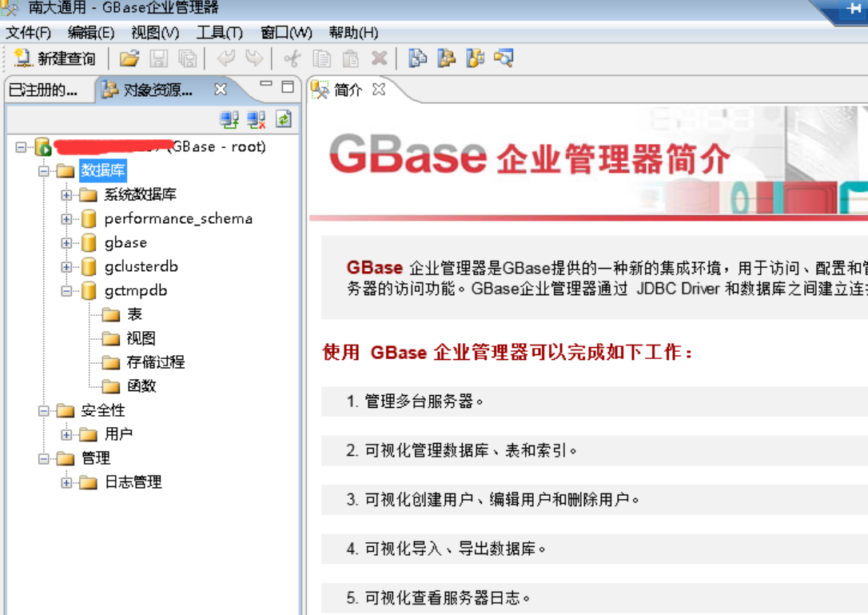Viewport: 868px width, 615px height.
Task: Open file with the folder toolbar icon
Action: 129,58
